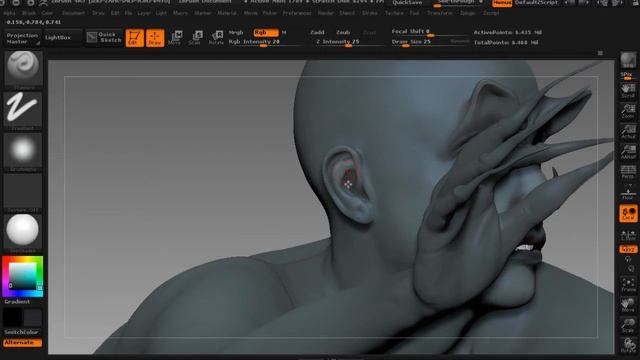This screenshot has width=640, height=360.
Task: Toggle Zsub sculpt mode
Action: 343,32
